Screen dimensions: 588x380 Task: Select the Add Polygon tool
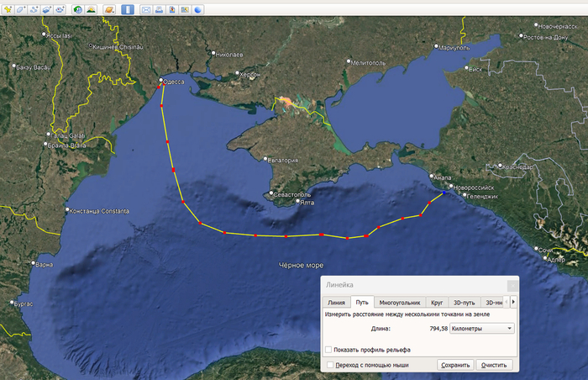[20, 10]
